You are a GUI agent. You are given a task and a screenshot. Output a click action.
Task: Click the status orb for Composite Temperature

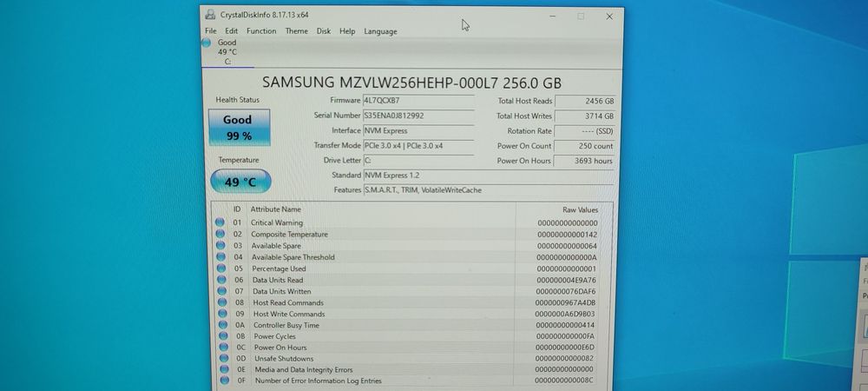[x=220, y=234]
